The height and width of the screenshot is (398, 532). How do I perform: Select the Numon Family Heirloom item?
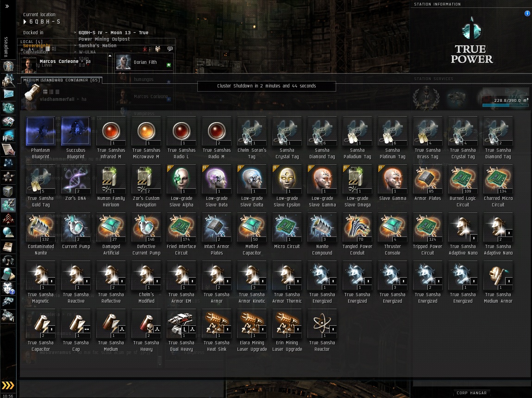[x=111, y=186]
